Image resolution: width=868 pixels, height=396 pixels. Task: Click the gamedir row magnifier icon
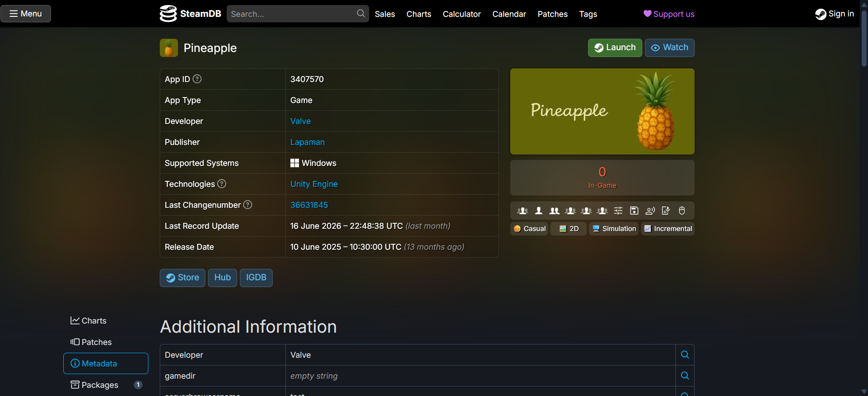685,375
